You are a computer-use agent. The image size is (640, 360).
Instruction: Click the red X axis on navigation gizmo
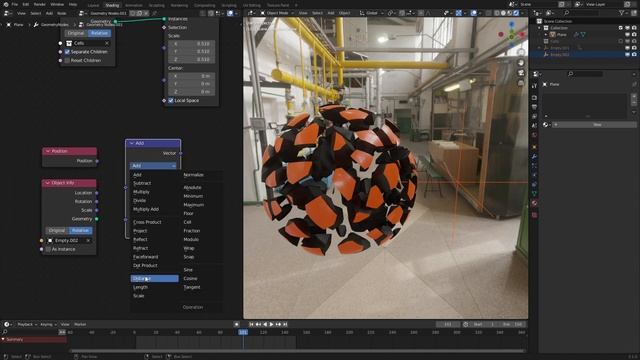point(522,34)
